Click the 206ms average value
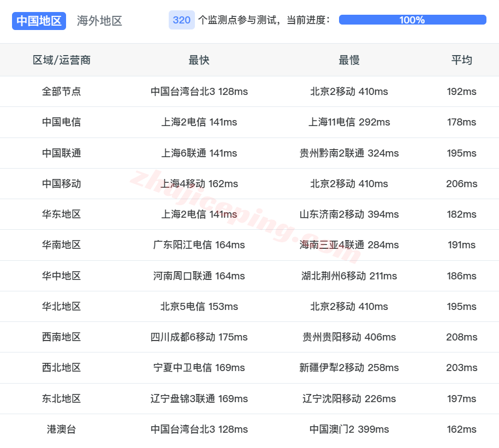 point(461,183)
